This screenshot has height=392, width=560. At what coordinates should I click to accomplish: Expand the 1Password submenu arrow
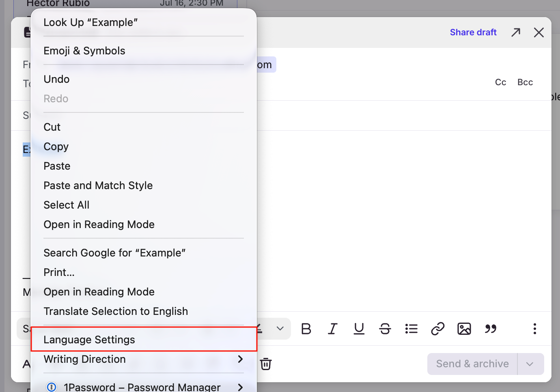(x=240, y=387)
